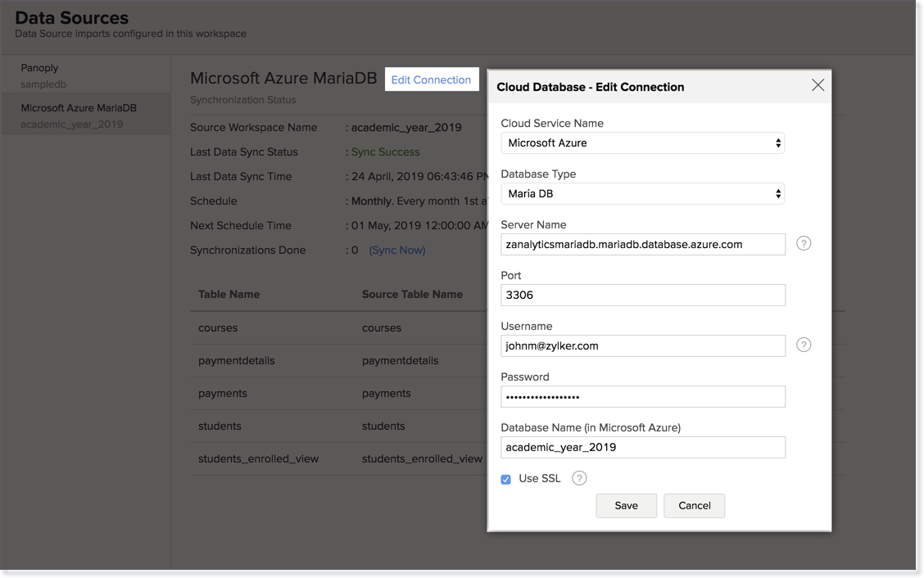Click help icon beside Username field
Viewport: 924px width, 578px height.
[x=804, y=345]
